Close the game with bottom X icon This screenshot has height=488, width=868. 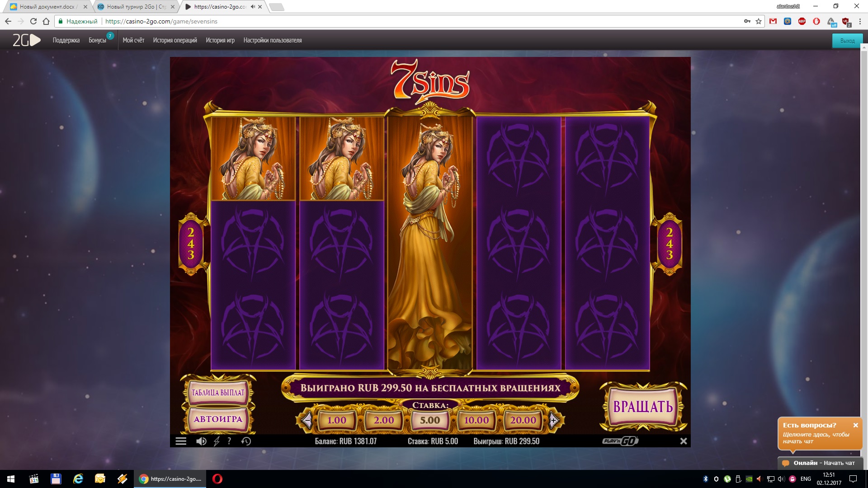pos(684,441)
